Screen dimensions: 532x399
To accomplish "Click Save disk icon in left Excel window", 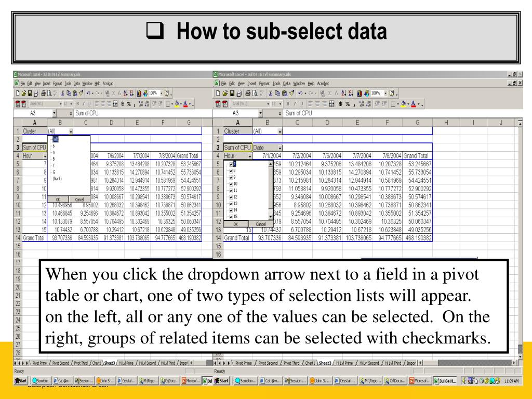I will point(30,94).
